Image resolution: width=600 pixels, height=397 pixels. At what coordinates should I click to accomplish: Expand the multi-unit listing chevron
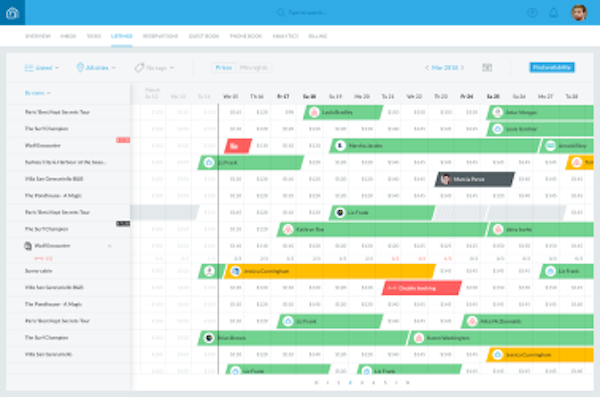click(x=110, y=246)
